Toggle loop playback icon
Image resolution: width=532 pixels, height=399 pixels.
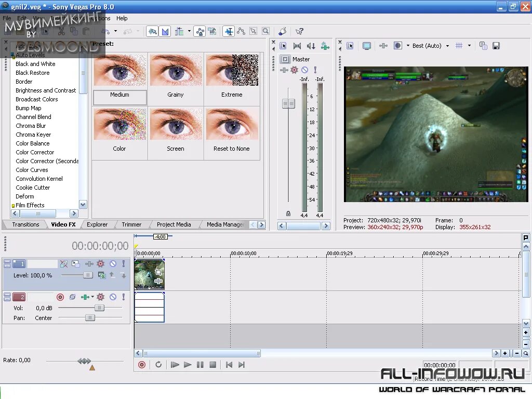click(x=158, y=365)
